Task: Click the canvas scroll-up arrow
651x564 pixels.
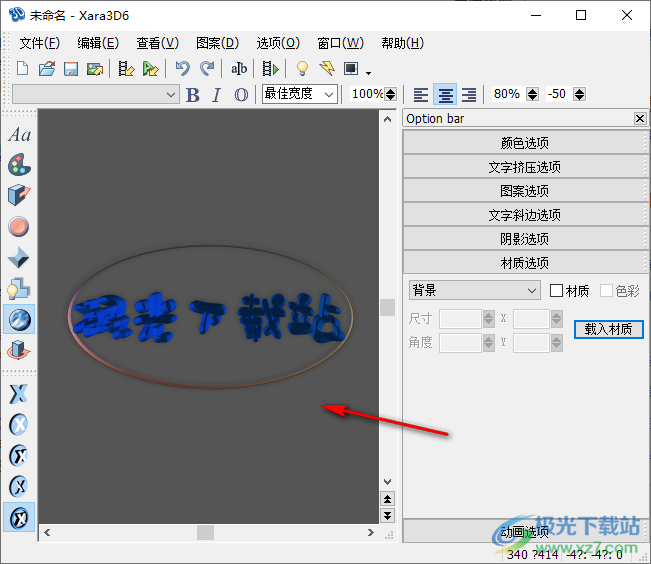Action: tap(387, 120)
